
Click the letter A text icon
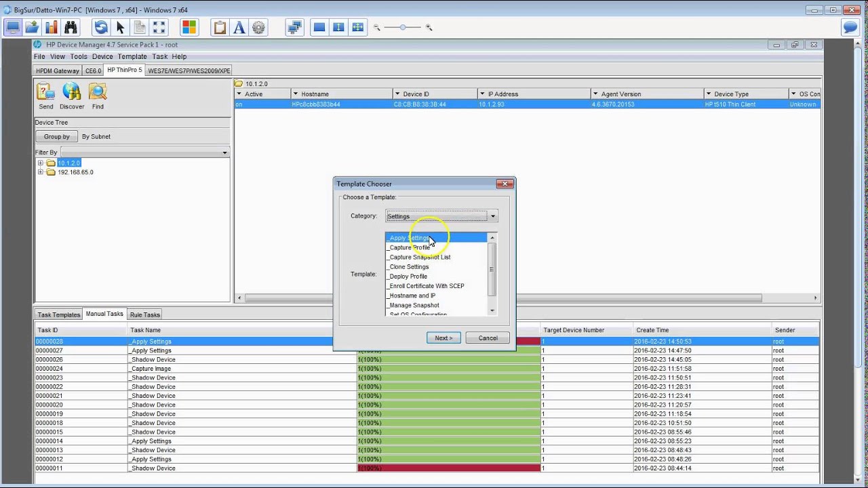click(x=239, y=27)
